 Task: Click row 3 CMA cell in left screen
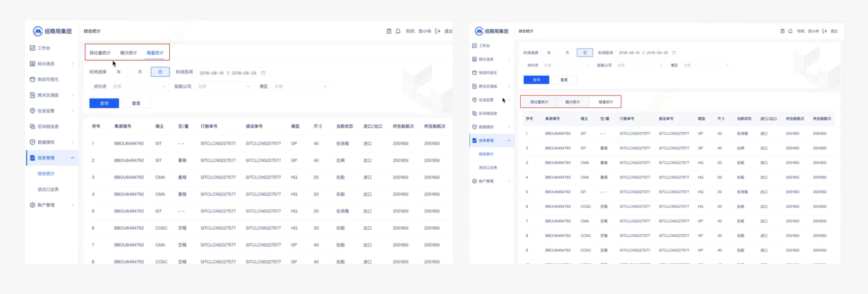pos(160,177)
